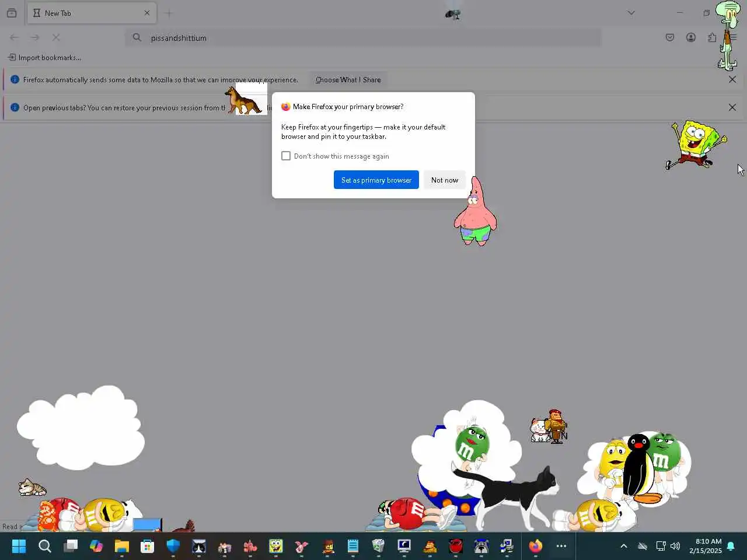747x560 pixels.
Task: Choose Not now in the dialog
Action: [x=445, y=180]
